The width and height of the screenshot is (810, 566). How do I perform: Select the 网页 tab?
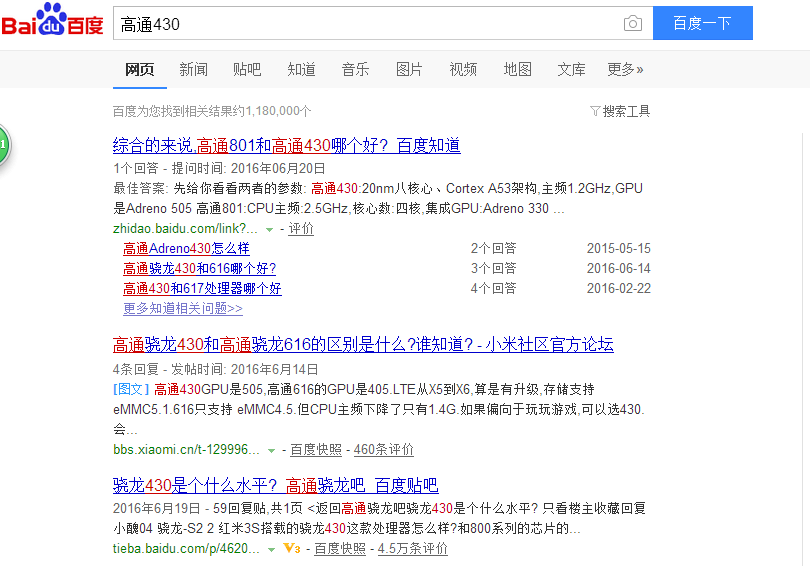(x=139, y=69)
